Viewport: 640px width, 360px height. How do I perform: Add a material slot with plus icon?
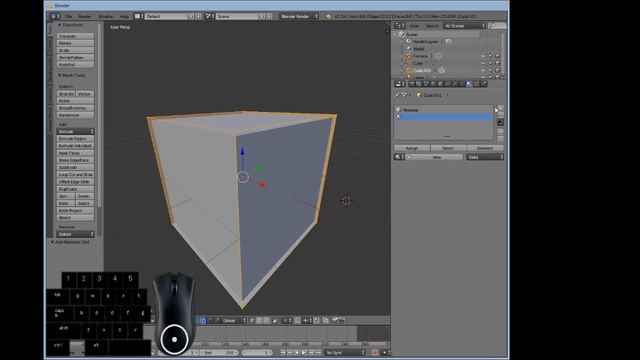pyautogui.click(x=500, y=108)
